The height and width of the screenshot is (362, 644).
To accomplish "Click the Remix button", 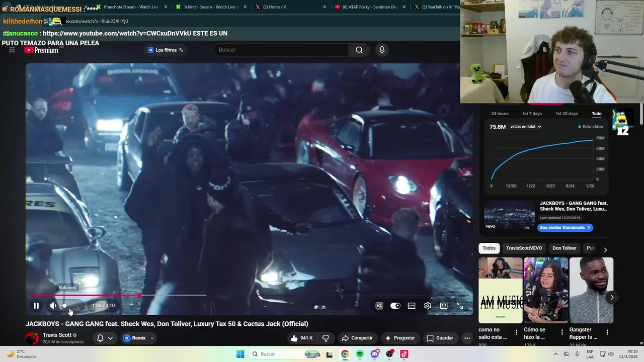I will point(134,338).
